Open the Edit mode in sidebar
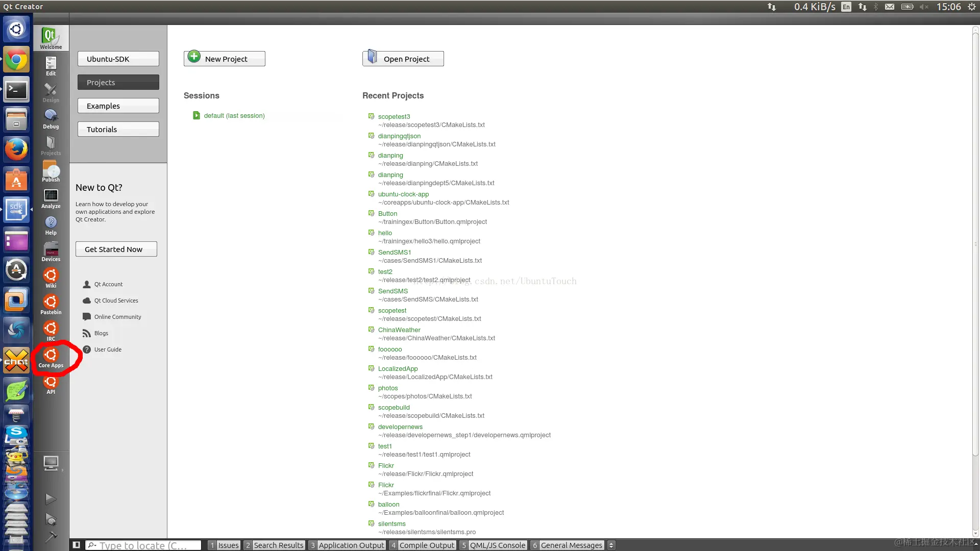Viewport: 980px width, 551px height. pos(51,66)
